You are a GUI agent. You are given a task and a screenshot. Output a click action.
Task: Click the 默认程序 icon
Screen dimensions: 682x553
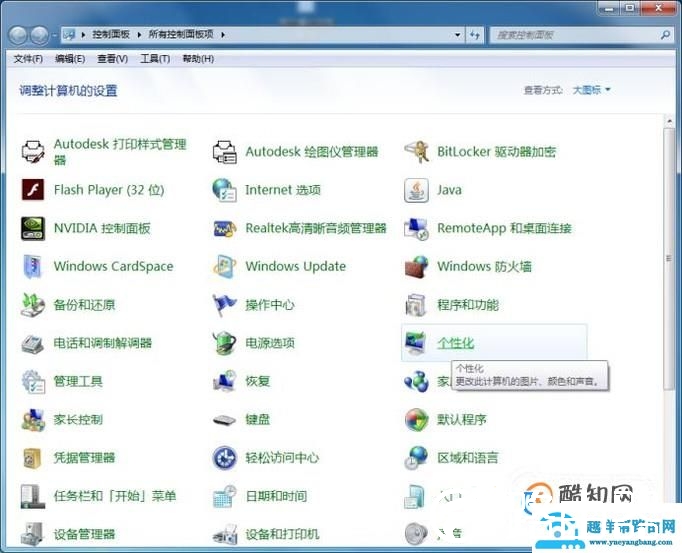[x=417, y=419]
